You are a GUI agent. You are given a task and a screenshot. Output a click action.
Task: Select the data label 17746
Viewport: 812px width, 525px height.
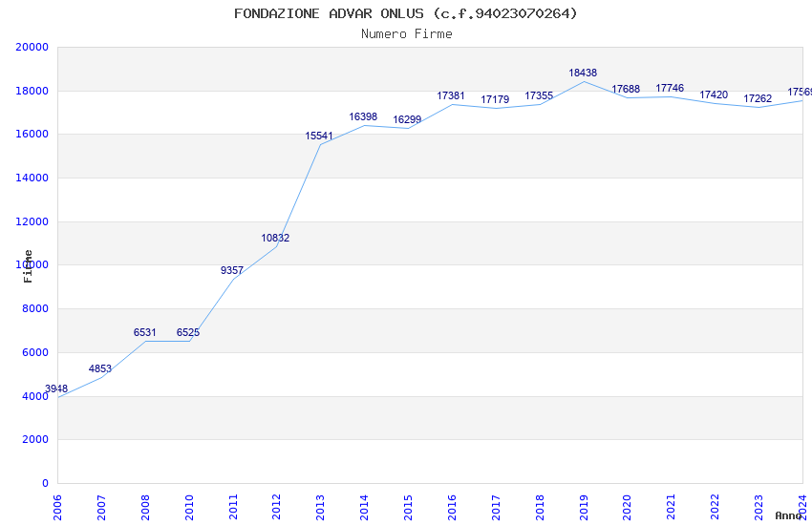pos(670,89)
